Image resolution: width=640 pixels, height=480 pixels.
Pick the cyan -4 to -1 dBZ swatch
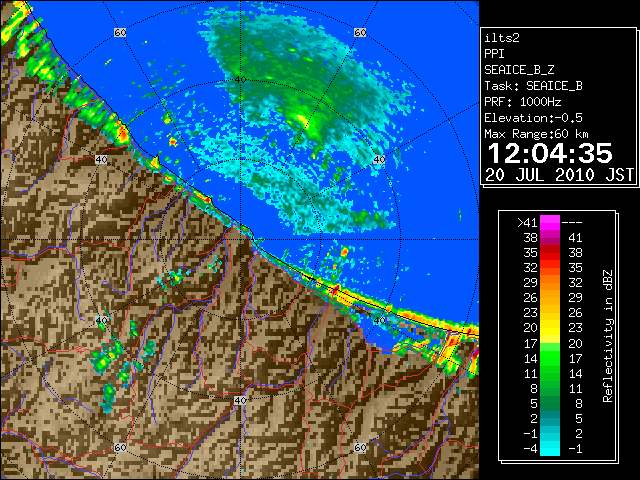coord(550,448)
